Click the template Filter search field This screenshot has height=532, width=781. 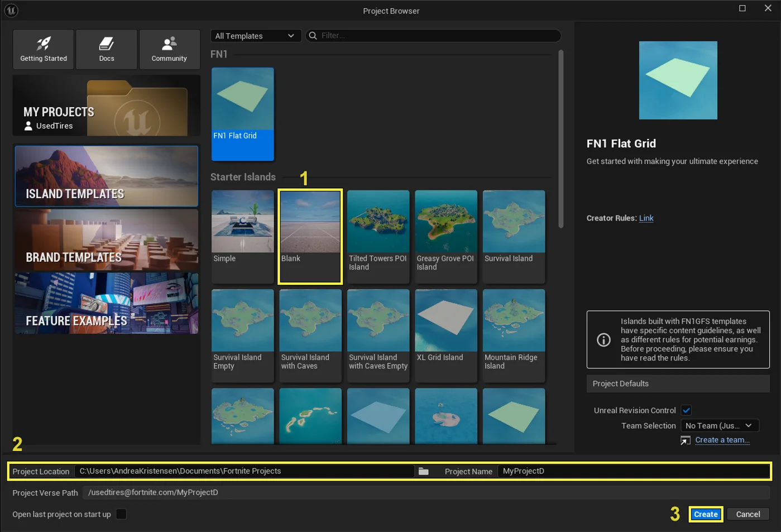click(433, 36)
